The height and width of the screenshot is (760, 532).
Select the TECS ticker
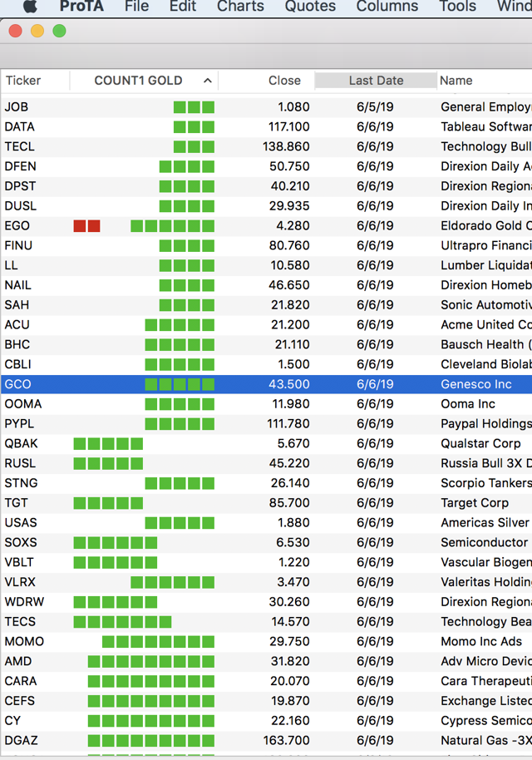(x=20, y=622)
